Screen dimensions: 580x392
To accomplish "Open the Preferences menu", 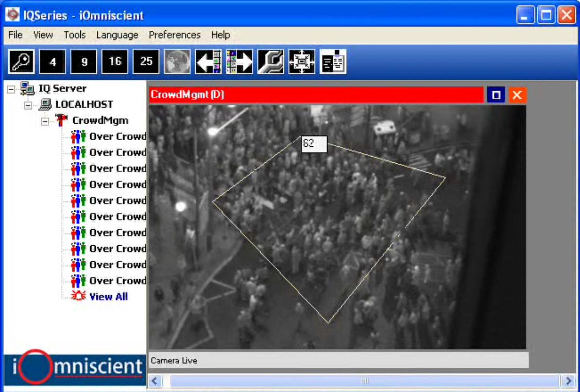I will point(174,35).
